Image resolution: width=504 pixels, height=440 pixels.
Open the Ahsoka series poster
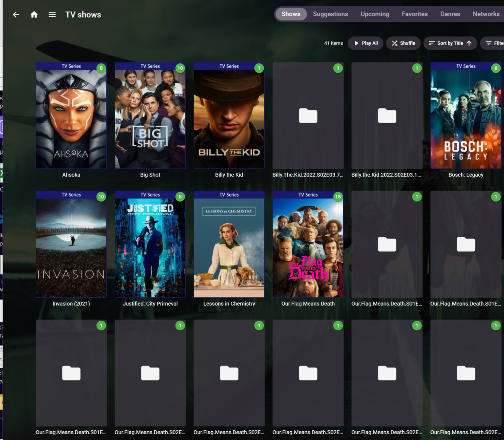pyautogui.click(x=71, y=116)
